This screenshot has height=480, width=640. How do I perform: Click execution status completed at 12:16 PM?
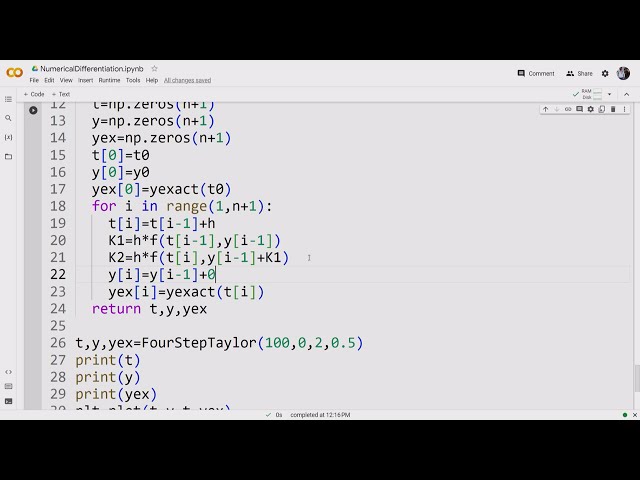point(320,415)
